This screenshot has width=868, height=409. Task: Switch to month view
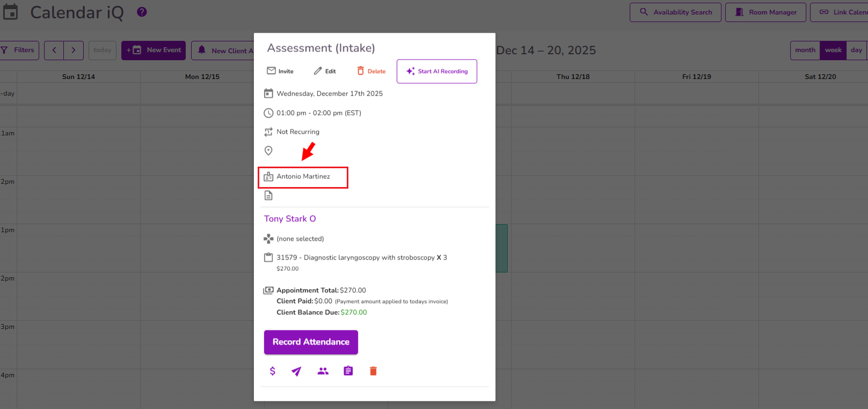805,50
